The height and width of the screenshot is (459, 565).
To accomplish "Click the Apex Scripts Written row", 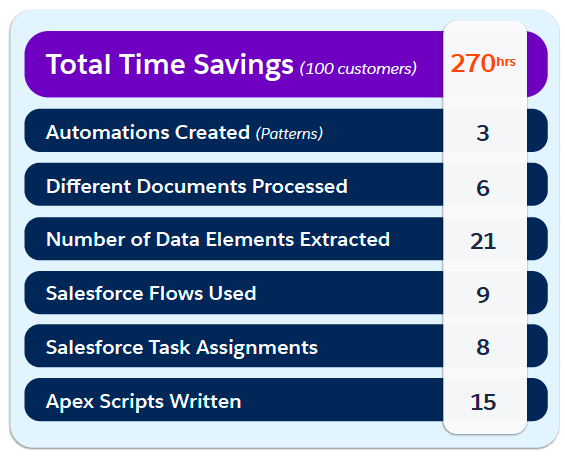I will [x=286, y=400].
